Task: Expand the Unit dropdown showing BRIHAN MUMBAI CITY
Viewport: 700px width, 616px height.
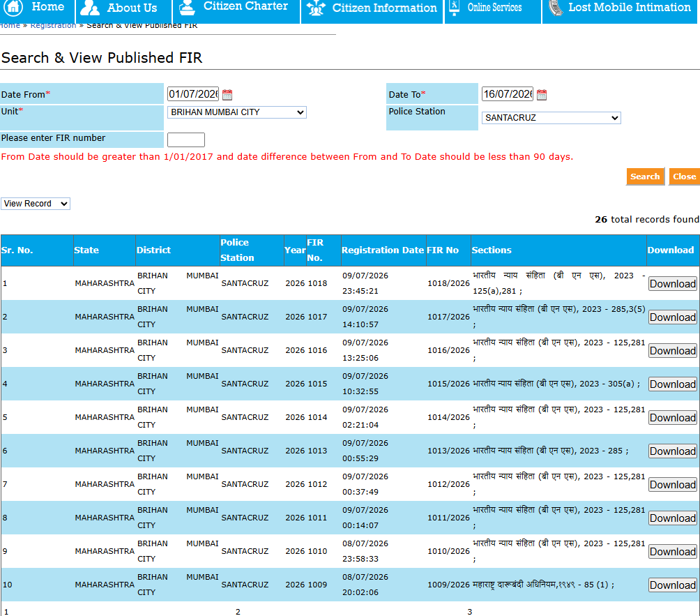Action: pos(236,112)
